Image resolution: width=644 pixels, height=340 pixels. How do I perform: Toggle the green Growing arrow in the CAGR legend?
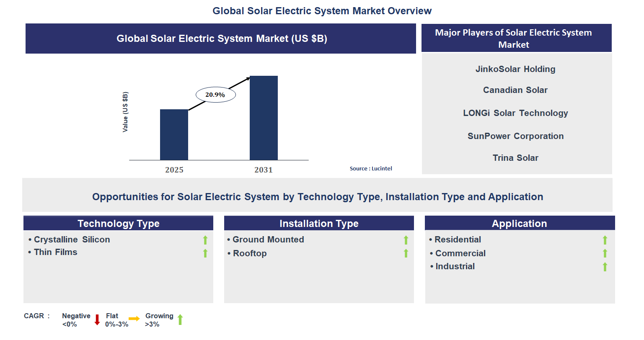click(180, 319)
